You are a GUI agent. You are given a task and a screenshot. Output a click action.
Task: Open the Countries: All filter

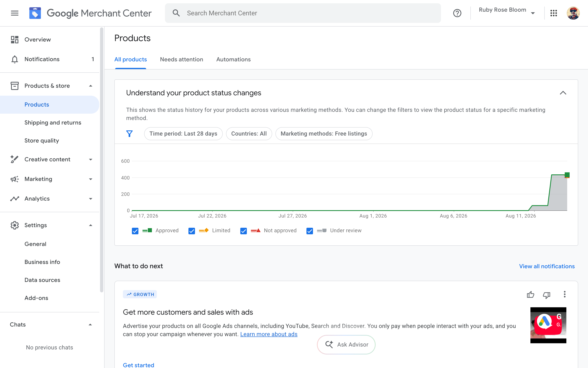[249, 134]
